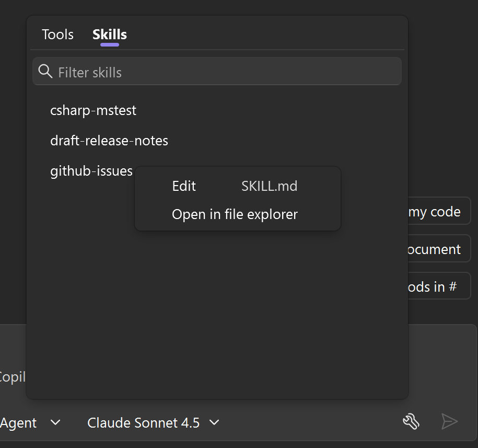Switch to the Skills tab
This screenshot has height=448, width=478.
[109, 35]
